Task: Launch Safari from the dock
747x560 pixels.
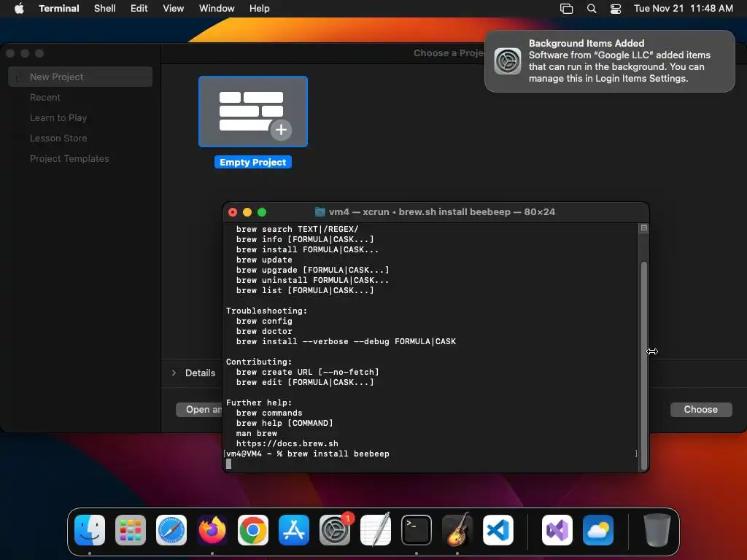Action: click(x=171, y=529)
